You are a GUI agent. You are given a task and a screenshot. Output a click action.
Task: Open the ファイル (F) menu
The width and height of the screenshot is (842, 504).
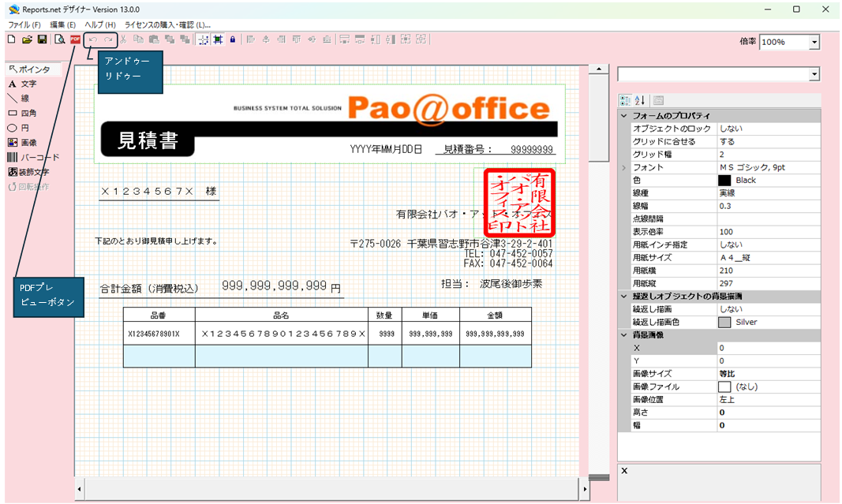[24, 25]
